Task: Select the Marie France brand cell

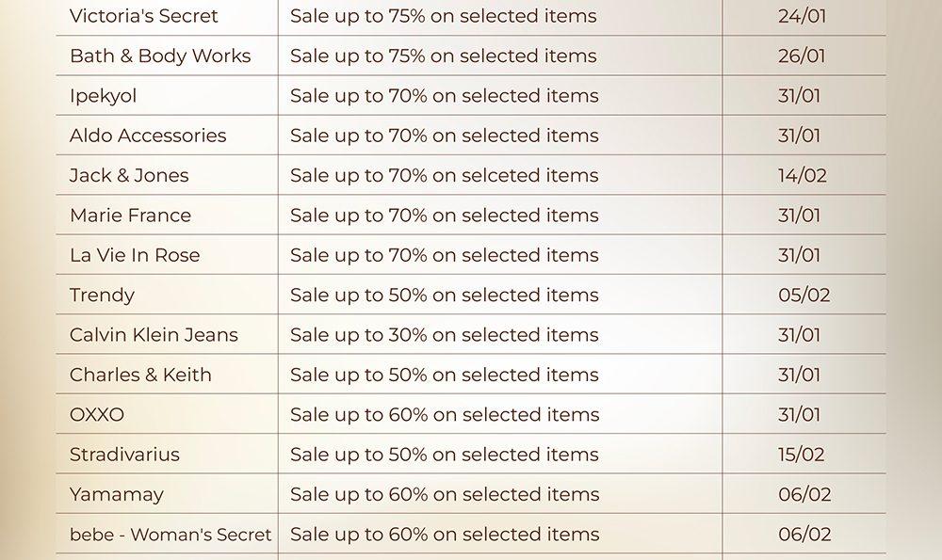Action: point(130,216)
